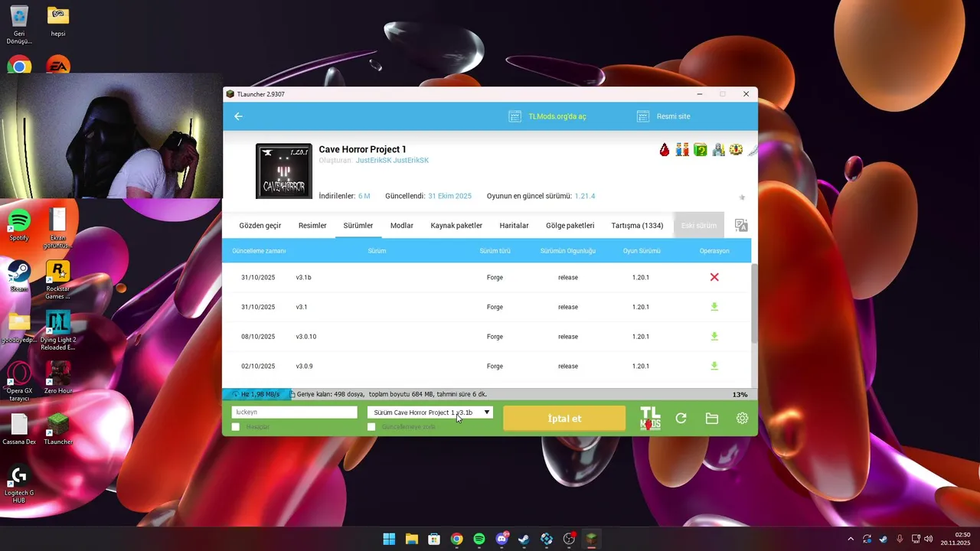Open TL Mods via the logo icon
Viewport: 980px width, 551px height.
click(x=650, y=419)
